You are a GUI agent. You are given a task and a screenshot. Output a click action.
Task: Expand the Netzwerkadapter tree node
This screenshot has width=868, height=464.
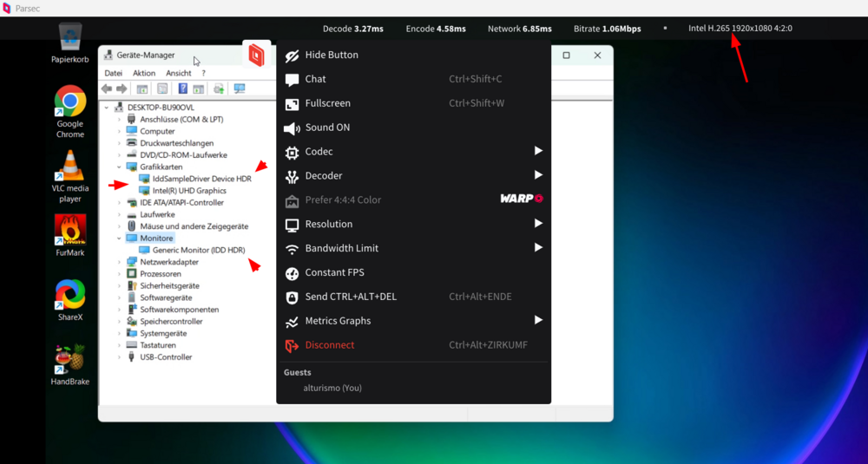tap(119, 262)
